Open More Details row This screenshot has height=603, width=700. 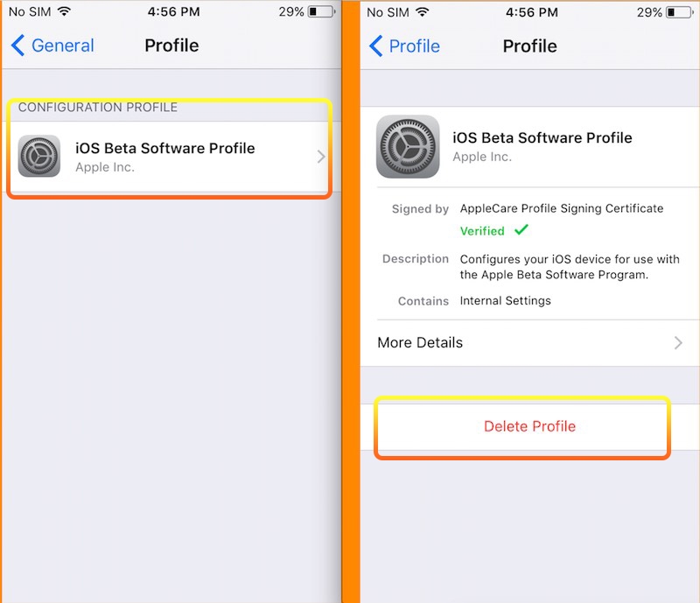[530, 342]
